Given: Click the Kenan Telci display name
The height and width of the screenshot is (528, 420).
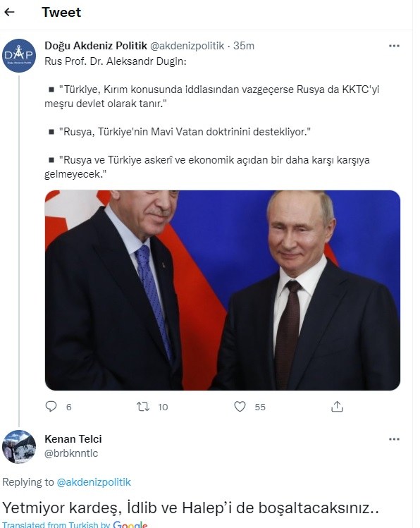Looking at the screenshot, I should click(73, 438).
